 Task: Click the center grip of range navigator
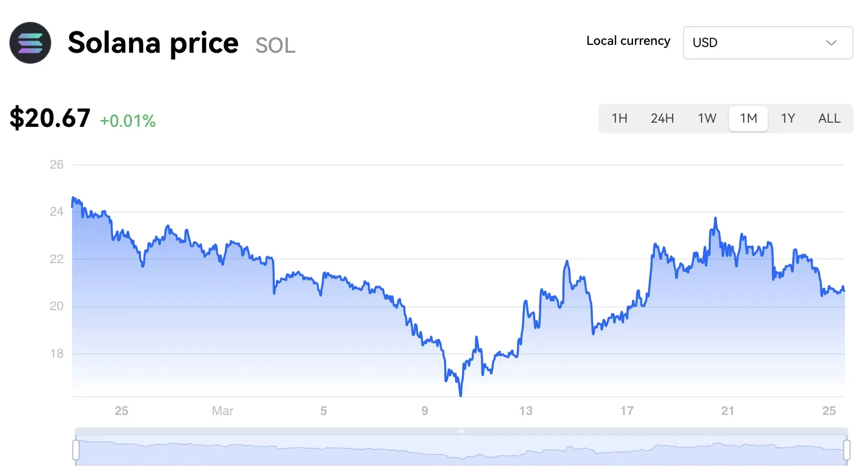461,431
